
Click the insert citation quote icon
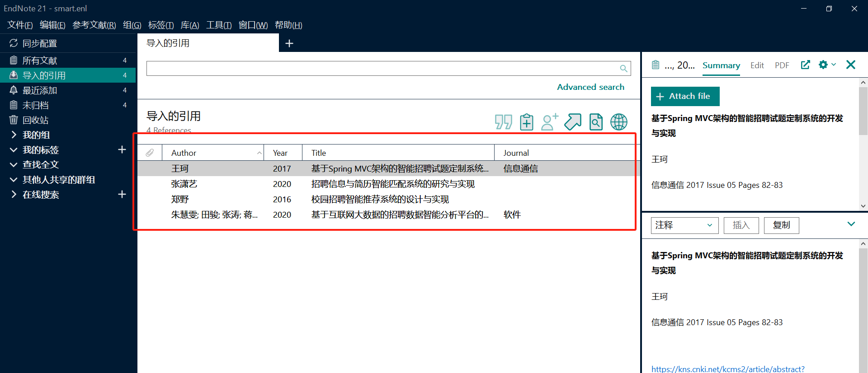(503, 122)
